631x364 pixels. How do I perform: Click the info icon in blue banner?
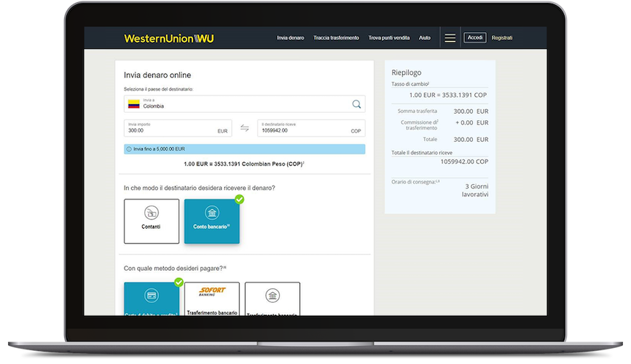(130, 149)
